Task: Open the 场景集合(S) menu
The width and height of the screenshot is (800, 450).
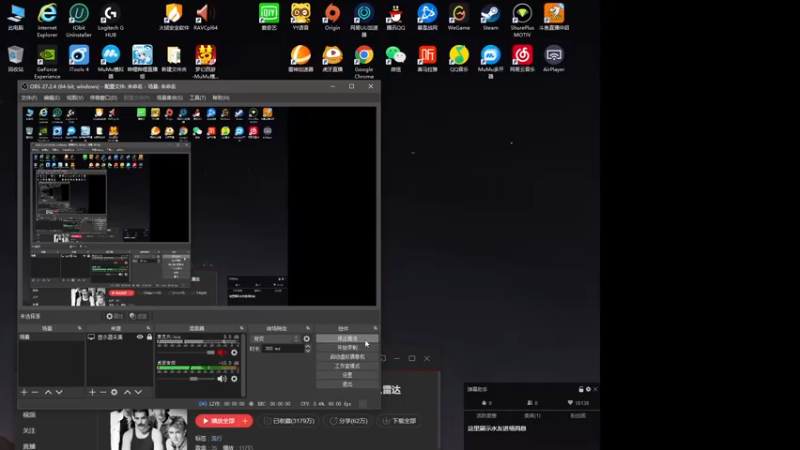Action: point(169,97)
